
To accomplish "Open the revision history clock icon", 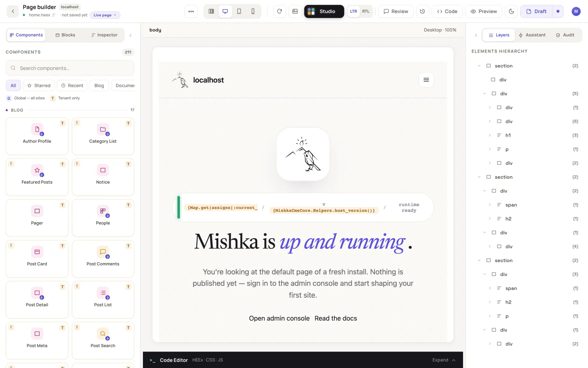I will coord(422,11).
